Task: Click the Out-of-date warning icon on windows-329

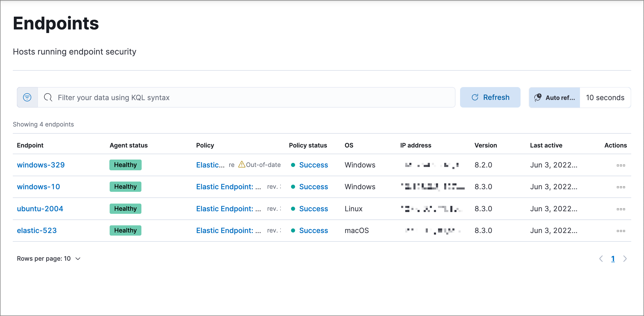Action: pyautogui.click(x=242, y=165)
